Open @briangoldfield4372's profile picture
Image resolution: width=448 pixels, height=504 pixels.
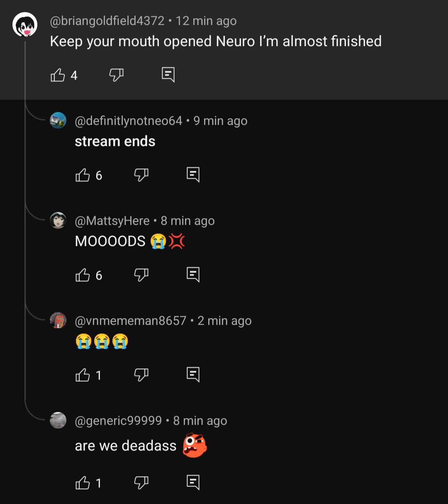[25, 25]
